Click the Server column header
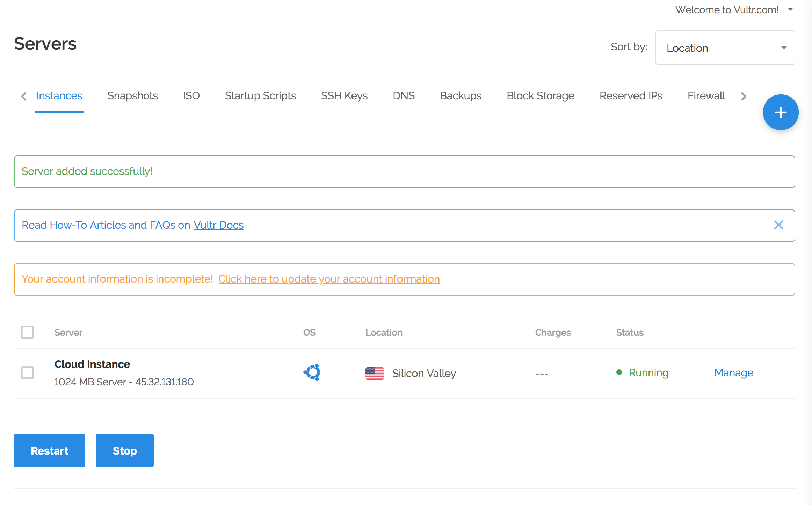Screen dimensions: 812x505 [68, 333]
